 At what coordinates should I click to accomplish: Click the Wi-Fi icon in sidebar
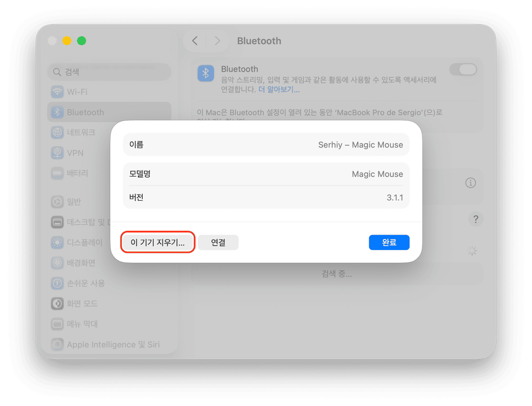click(57, 92)
